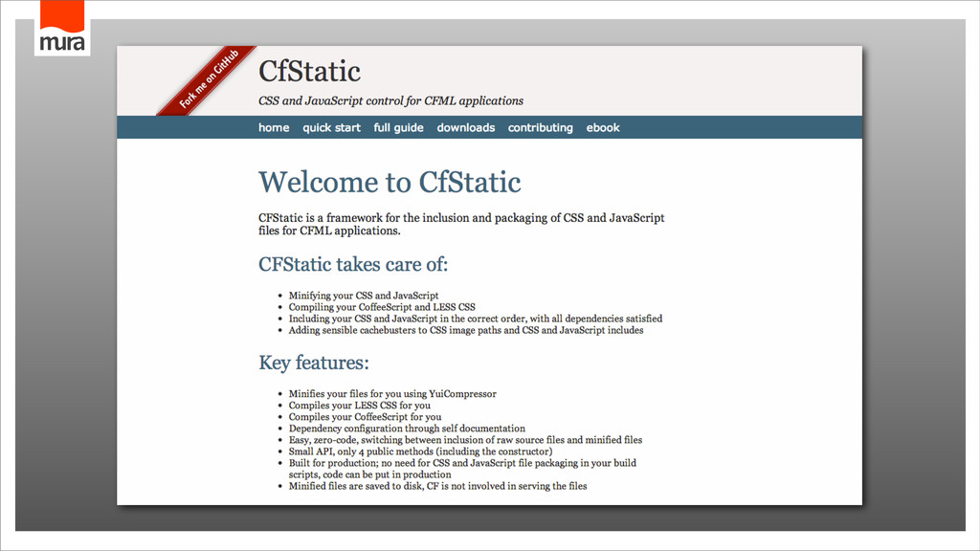Click the tagline CSS and JavaScript control

pos(390,100)
